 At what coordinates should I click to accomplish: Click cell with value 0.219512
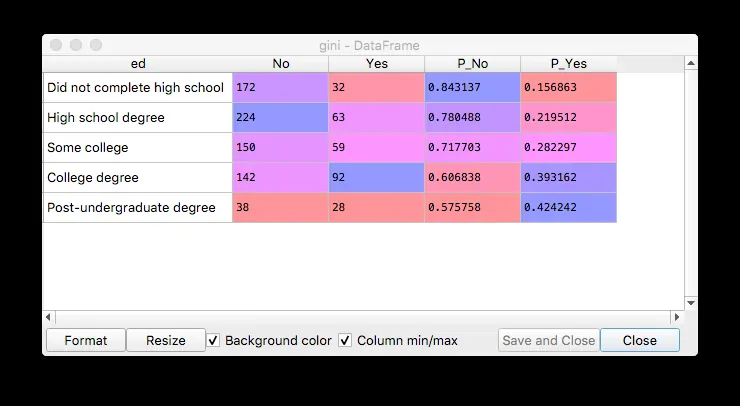[x=569, y=118]
